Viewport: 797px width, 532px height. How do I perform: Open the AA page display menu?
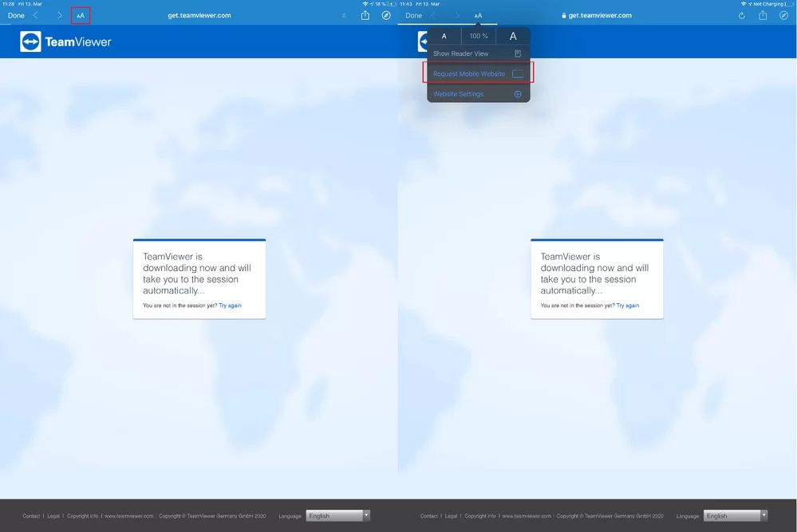(x=80, y=14)
